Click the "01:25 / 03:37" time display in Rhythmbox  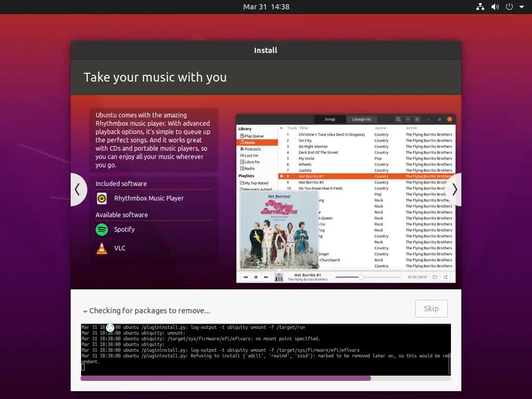(418, 277)
